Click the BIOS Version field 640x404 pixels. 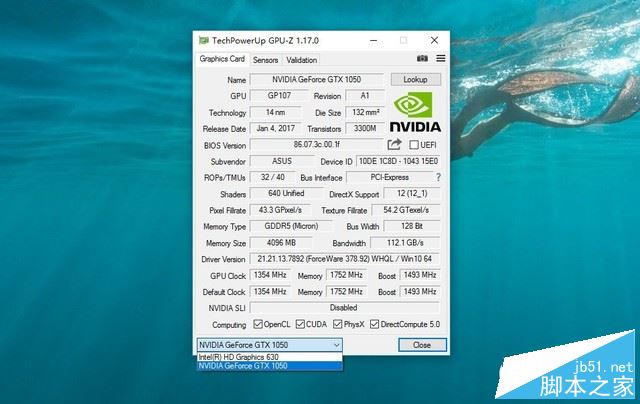coord(317,144)
